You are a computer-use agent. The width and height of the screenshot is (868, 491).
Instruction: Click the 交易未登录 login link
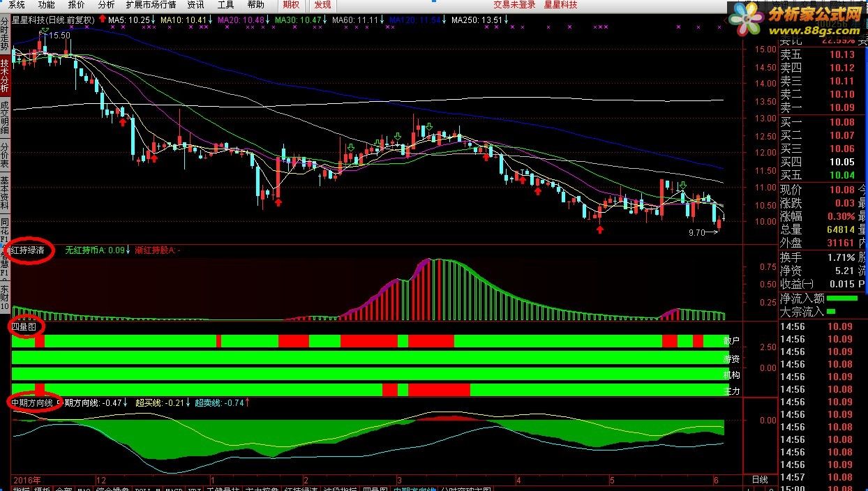514,5
